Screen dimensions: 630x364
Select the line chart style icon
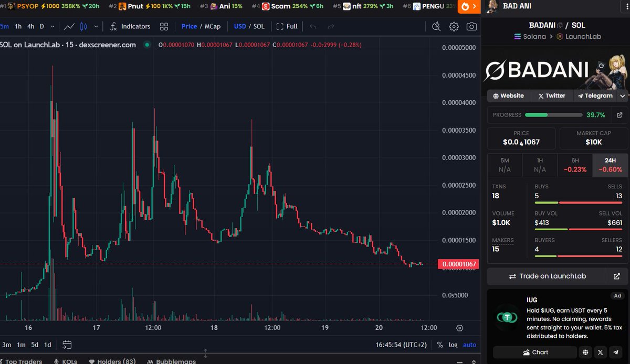point(69,26)
